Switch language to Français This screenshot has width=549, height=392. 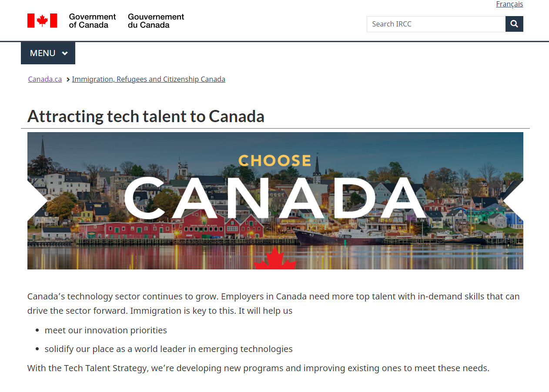pos(509,4)
